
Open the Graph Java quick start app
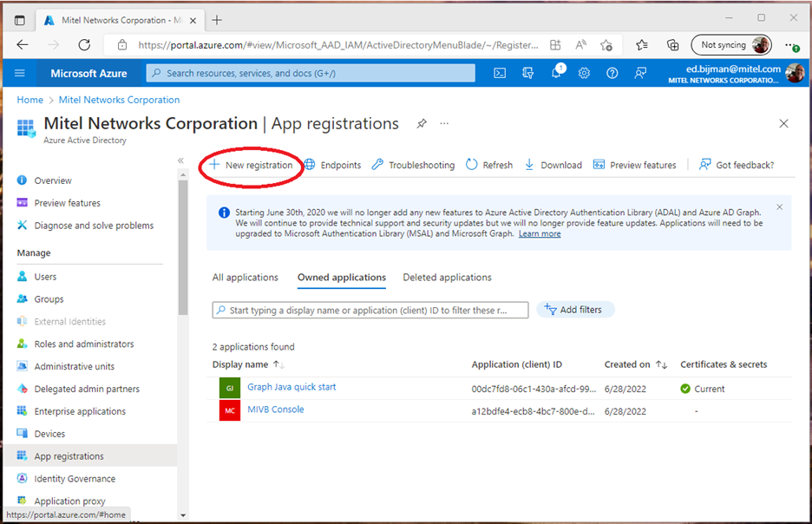[291, 387]
